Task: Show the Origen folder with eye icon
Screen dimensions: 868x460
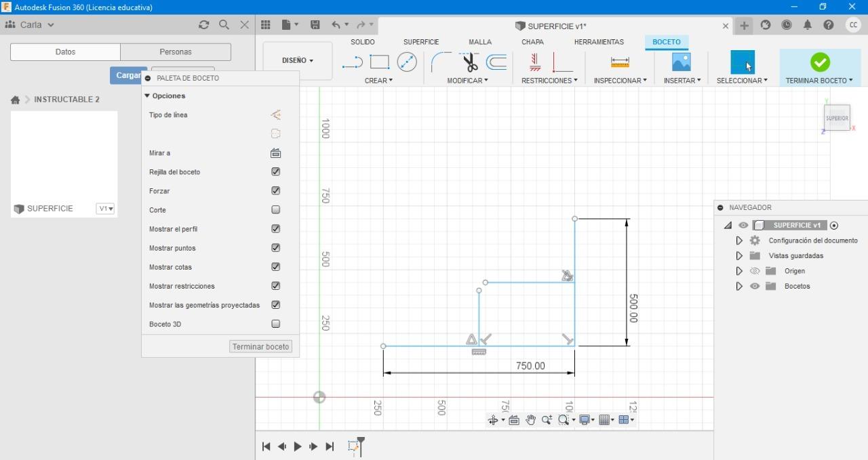Action: [755, 271]
